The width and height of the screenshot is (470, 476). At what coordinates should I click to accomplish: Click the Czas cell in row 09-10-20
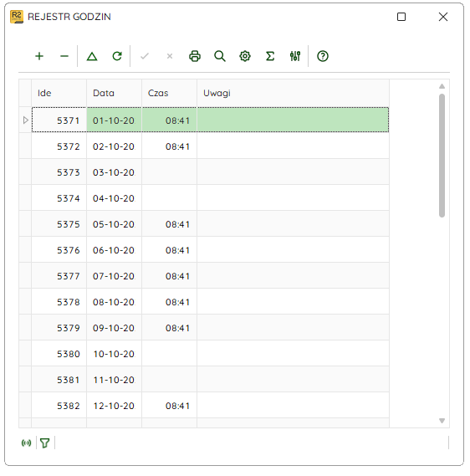point(169,328)
